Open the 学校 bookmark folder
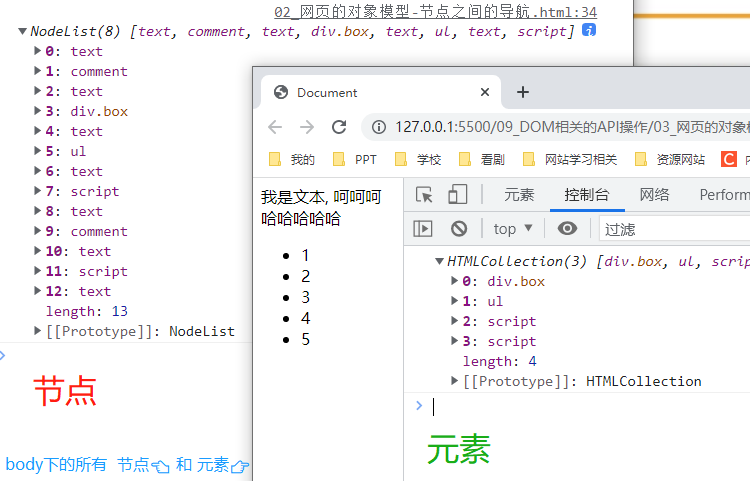The height and width of the screenshot is (481, 750). (418, 159)
